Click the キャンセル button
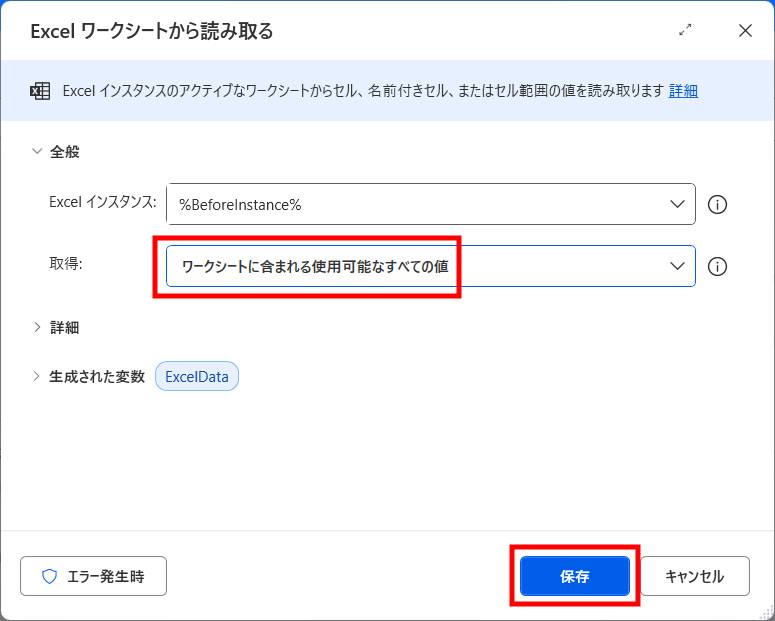The image size is (775, 621). (x=695, y=576)
